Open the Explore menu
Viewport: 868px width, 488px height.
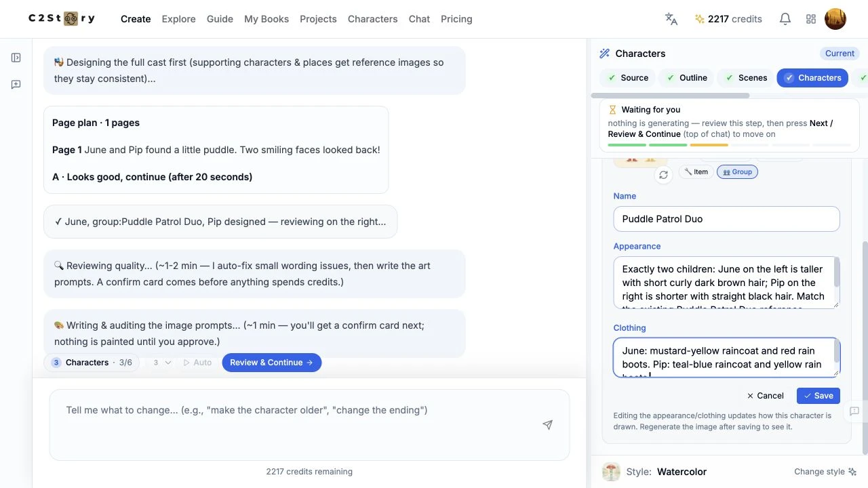[x=178, y=19]
